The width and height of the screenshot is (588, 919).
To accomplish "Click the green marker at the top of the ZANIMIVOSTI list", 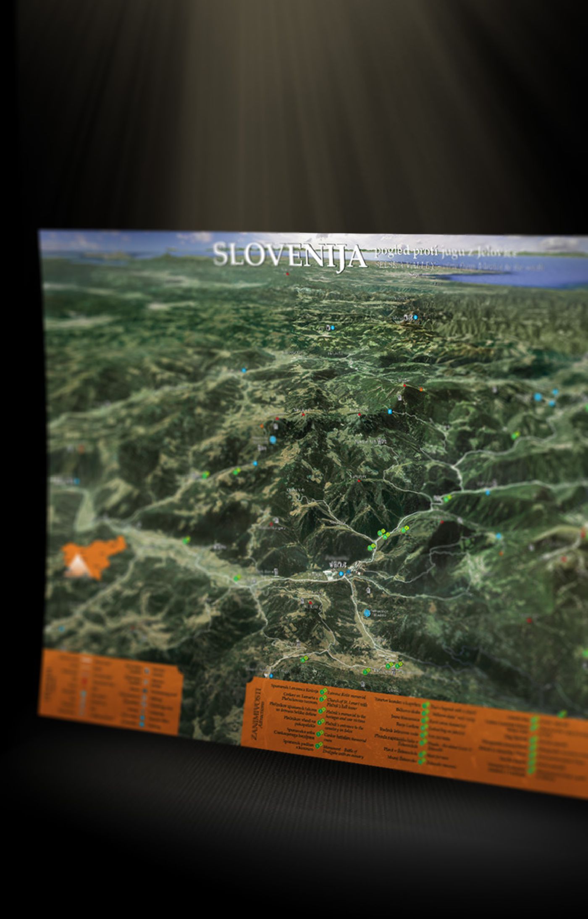I will tap(323, 690).
